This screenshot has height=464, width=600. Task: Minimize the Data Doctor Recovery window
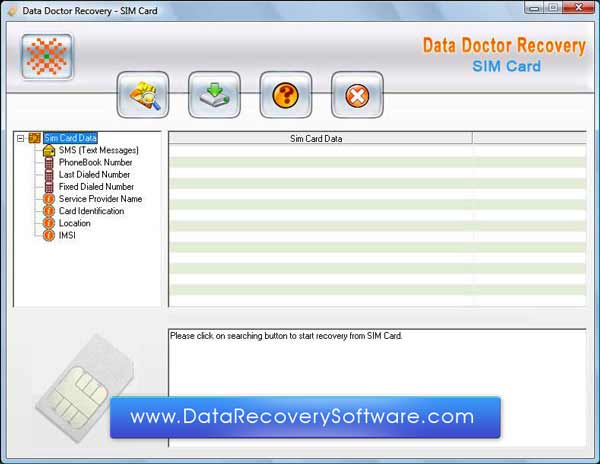tap(535, 8)
